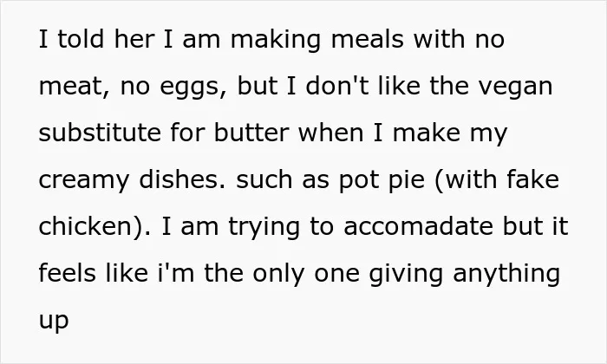Screen dimensions: 607x364
Task: Click the word 'feels' in sixth line
Action: (x=68, y=273)
